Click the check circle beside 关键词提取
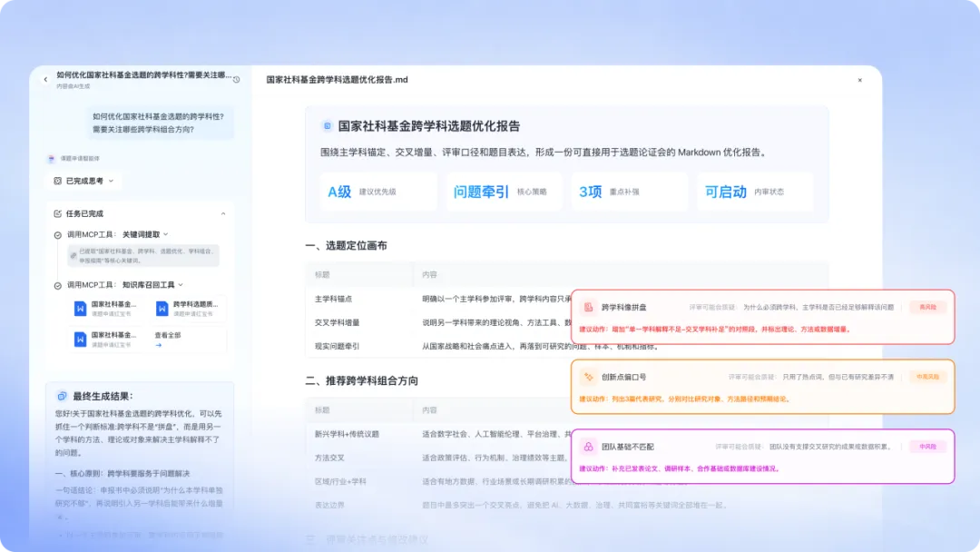The height and width of the screenshot is (552, 980). [57, 235]
